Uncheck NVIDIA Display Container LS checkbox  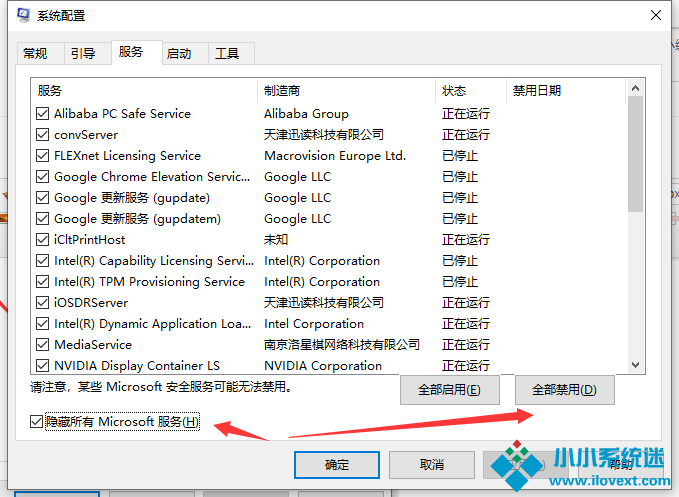tap(42, 365)
